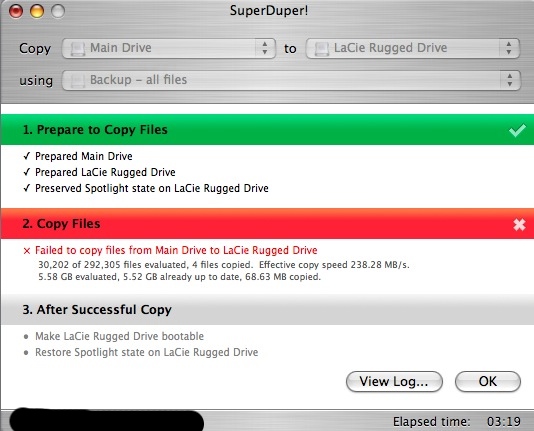Select the '1. Prepare to Copy Files' header

click(x=267, y=130)
